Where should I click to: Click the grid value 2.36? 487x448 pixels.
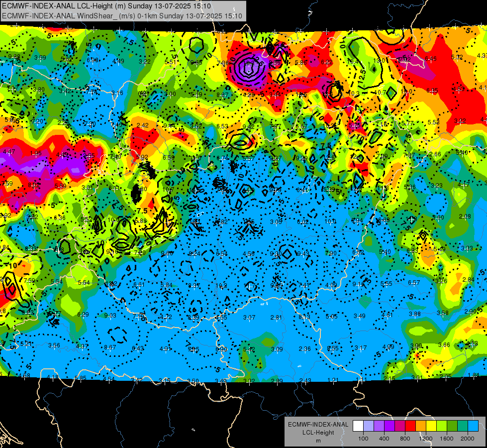[304, 349]
